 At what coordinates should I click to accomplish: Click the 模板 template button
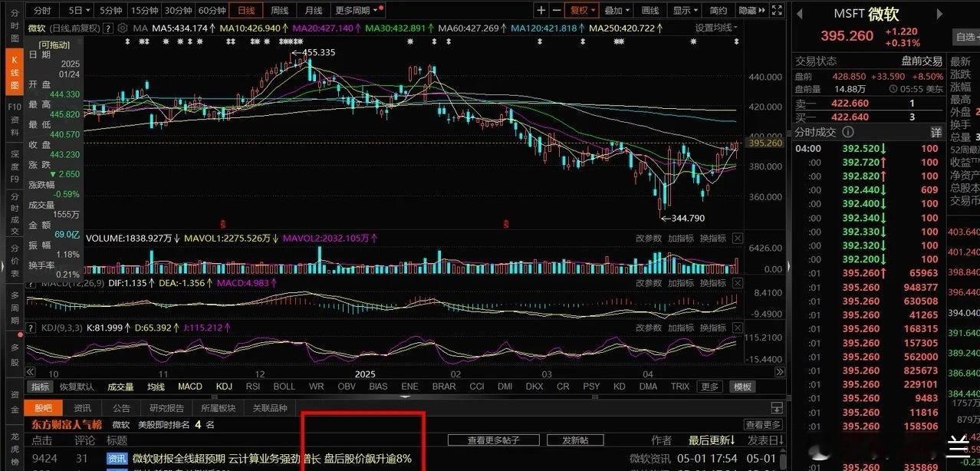(742, 387)
